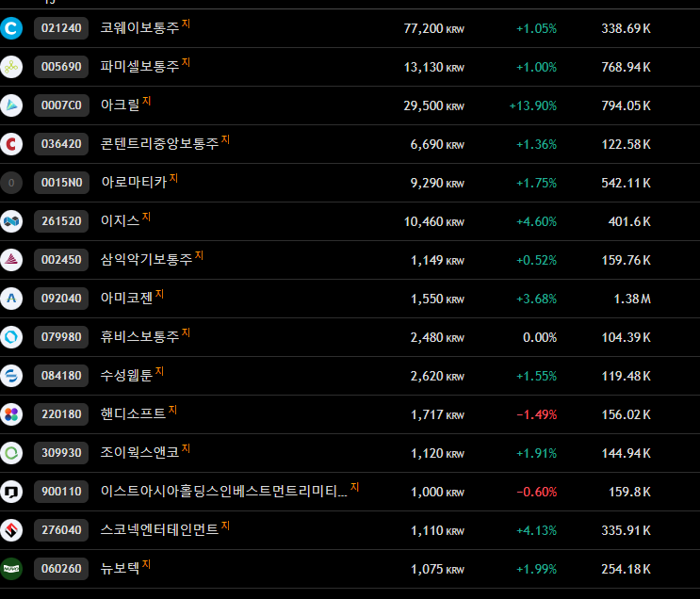Open ticker code 036420
Image resolution: width=700 pixels, height=599 pixels.
pyautogui.click(x=61, y=144)
